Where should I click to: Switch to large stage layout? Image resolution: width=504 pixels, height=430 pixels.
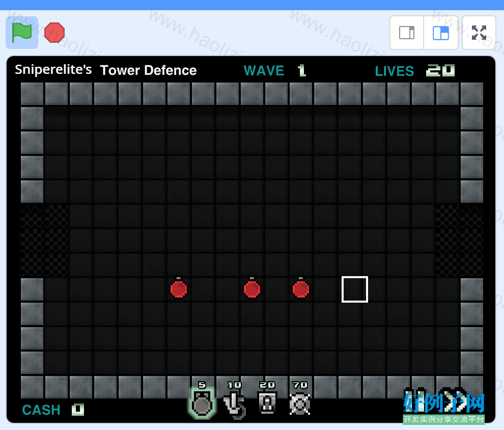(x=441, y=33)
